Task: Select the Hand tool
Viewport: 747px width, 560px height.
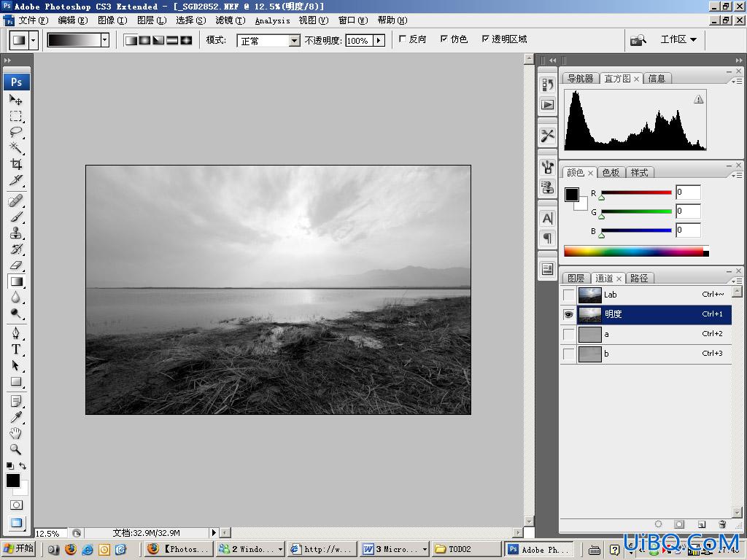Action: pos(16,433)
